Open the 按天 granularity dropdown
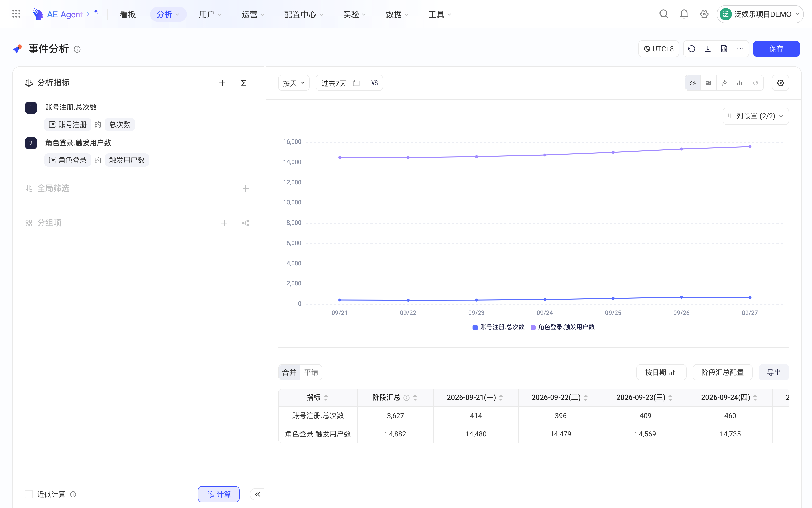The height and width of the screenshot is (508, 812). tap(294, 83)
